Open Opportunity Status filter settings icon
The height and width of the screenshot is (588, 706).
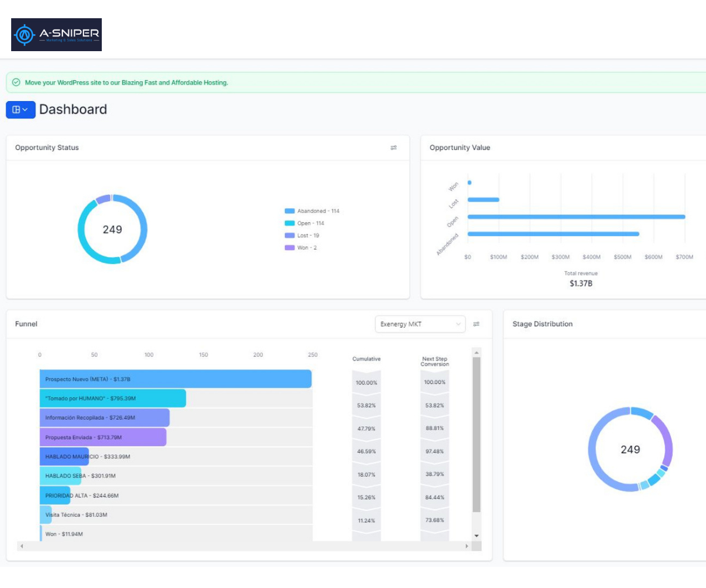(x=394, y=148)
